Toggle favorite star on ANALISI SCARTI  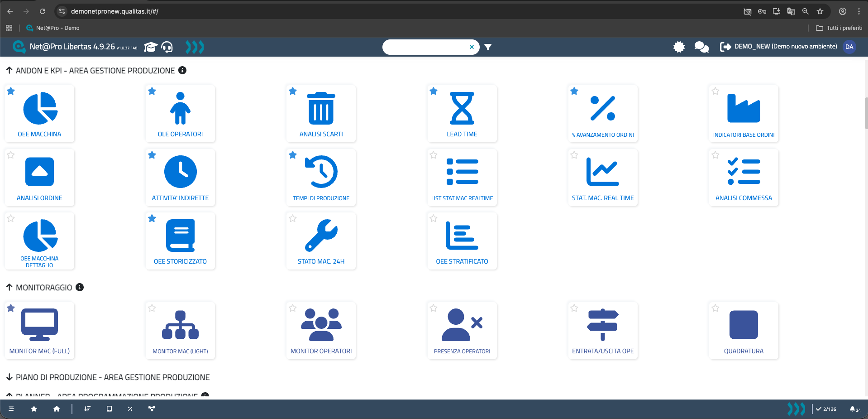(293, 91)
